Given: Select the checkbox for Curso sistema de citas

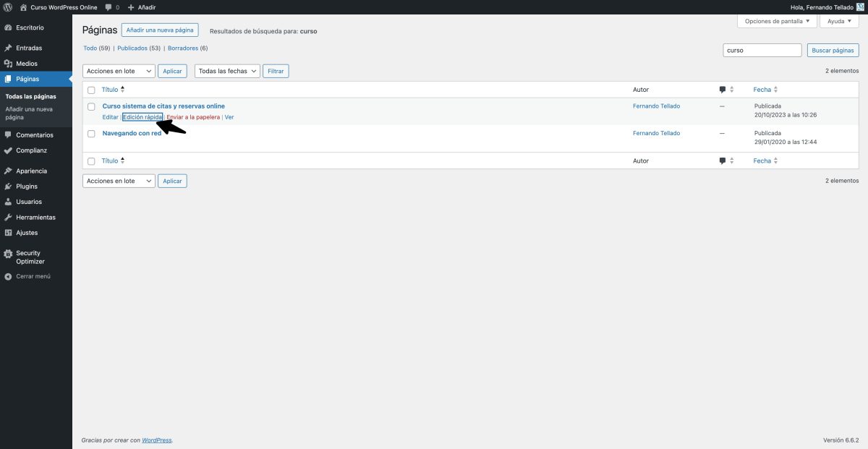Looking at the screenshot, I should coord(91,106).
